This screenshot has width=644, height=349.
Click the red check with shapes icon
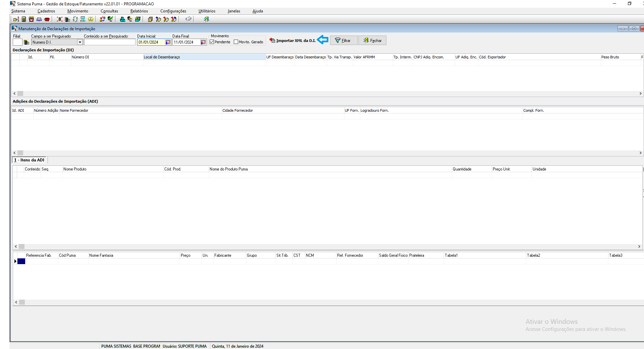click(x=102, y=19)
